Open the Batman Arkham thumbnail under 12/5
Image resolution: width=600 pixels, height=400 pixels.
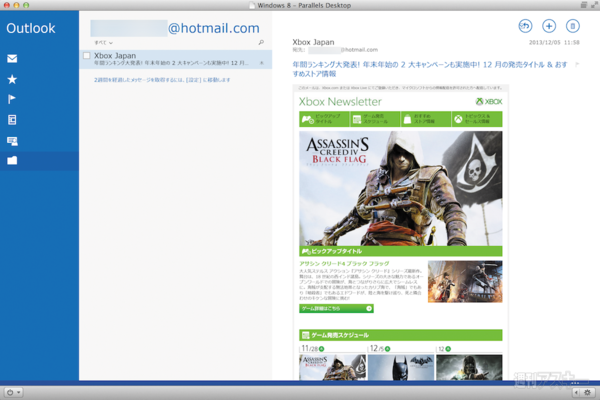click(x=401, y=367)
